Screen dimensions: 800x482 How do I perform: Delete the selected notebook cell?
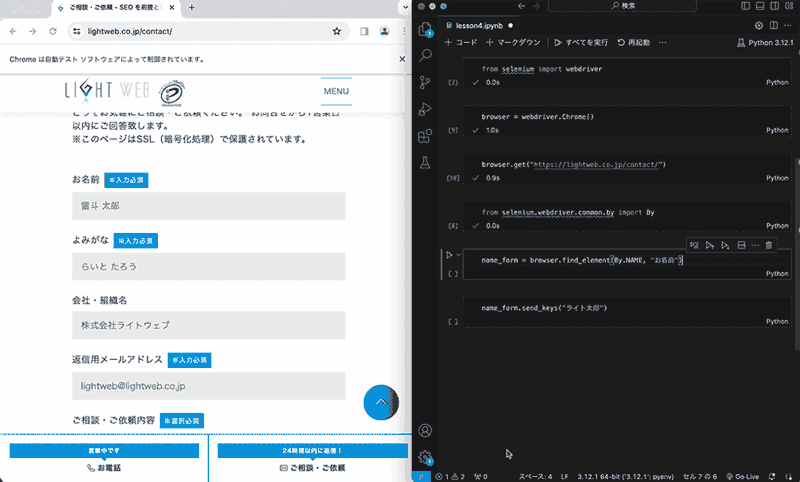(x=769, y=245)
